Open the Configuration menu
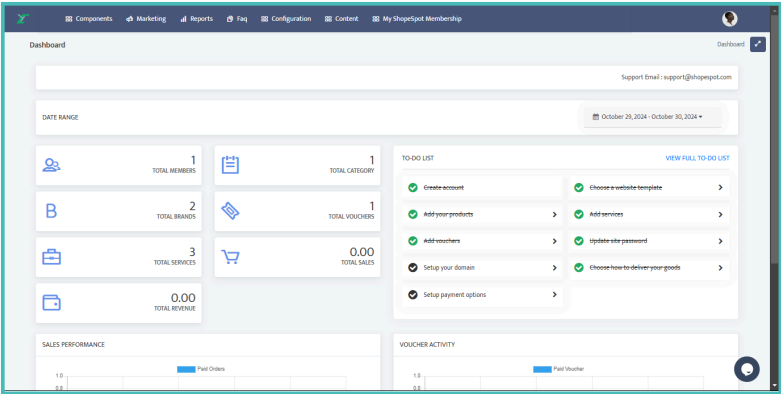The image size is (781, 394). pyautogui.click(x=286, y=19)
